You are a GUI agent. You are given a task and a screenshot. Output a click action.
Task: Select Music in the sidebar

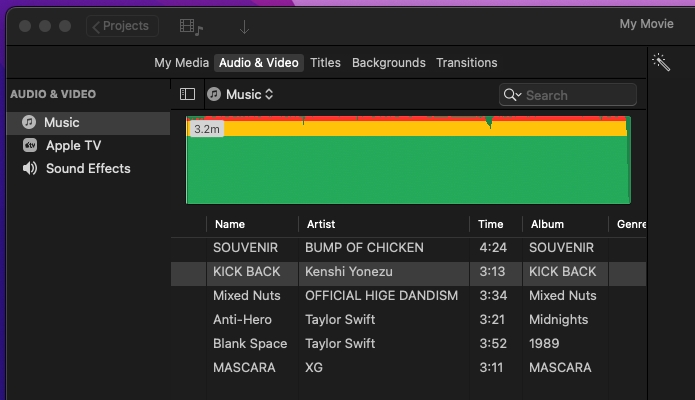[89, 123]
